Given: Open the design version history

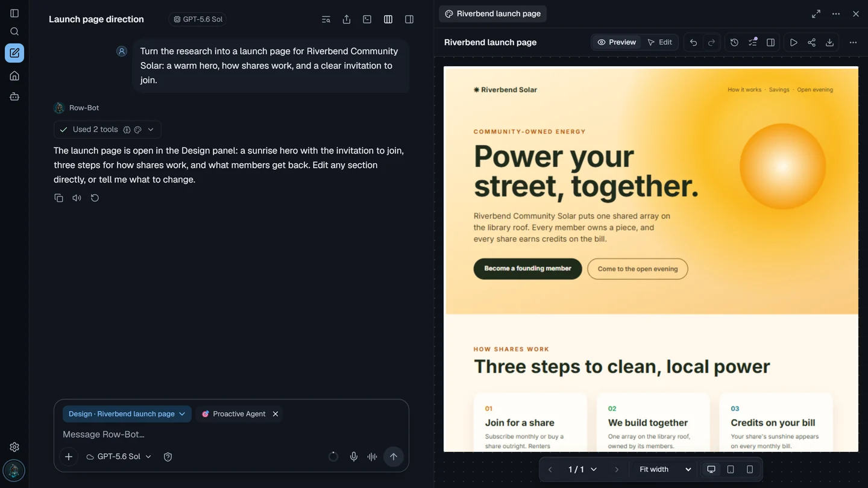Looking at the screenshot, I should 734,42.
